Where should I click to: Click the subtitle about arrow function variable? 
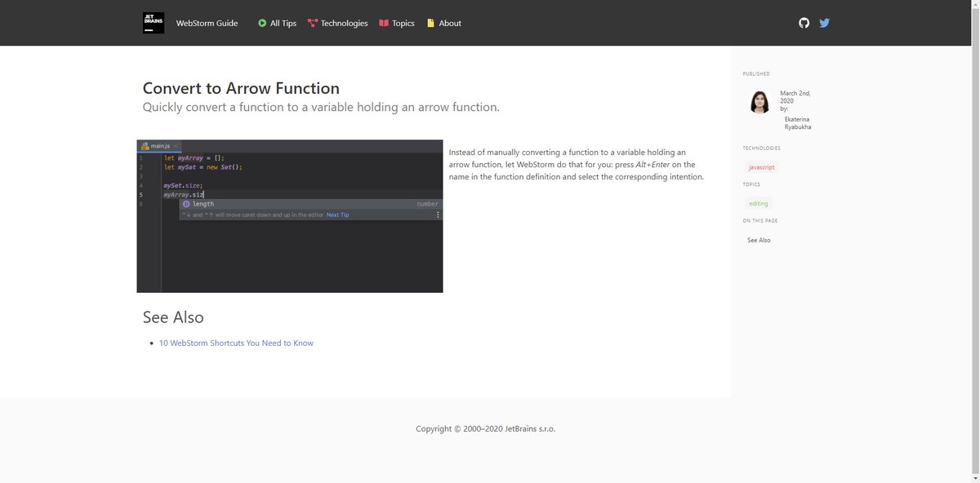[x=321, y=107]
